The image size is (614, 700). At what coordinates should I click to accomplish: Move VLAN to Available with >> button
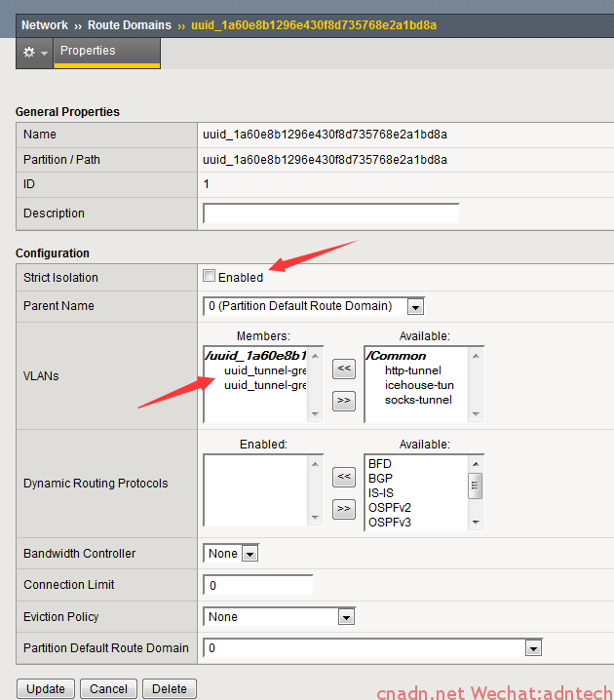coord(344,401)
